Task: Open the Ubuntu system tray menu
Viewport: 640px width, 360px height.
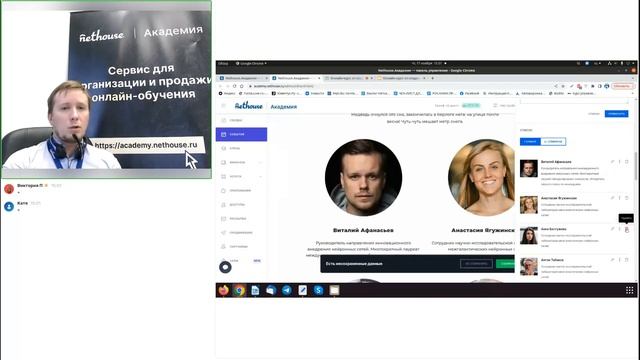Action: pos(621,64)
